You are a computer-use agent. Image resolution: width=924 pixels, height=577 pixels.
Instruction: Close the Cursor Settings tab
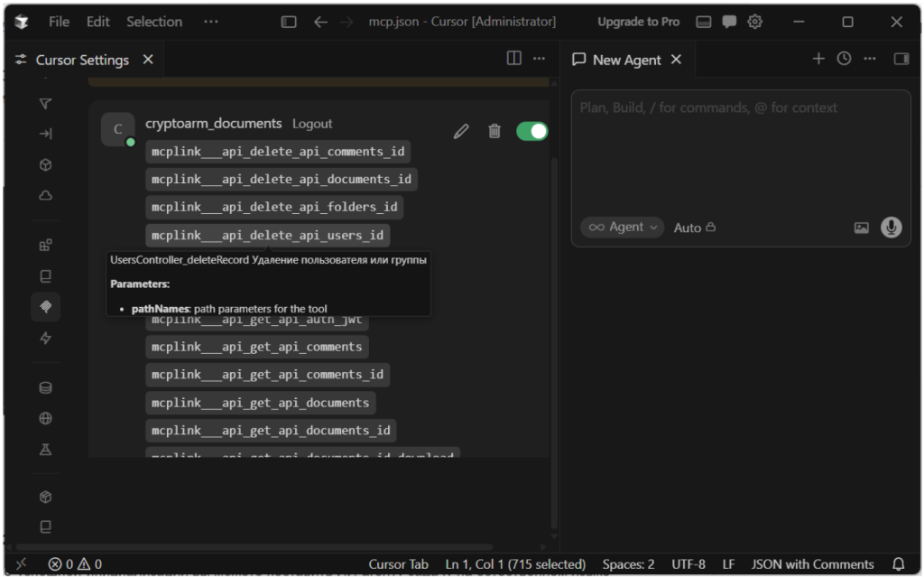coord(148,59)
